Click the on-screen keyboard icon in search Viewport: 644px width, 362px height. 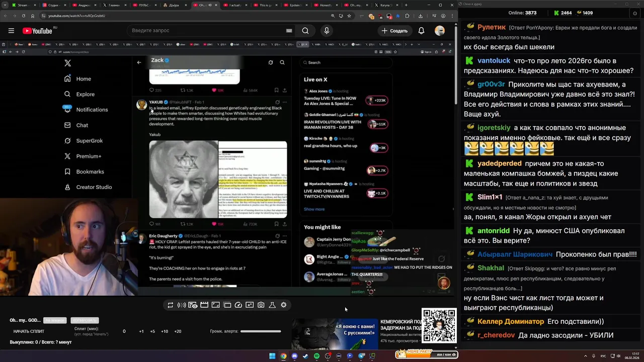point(289,31)
